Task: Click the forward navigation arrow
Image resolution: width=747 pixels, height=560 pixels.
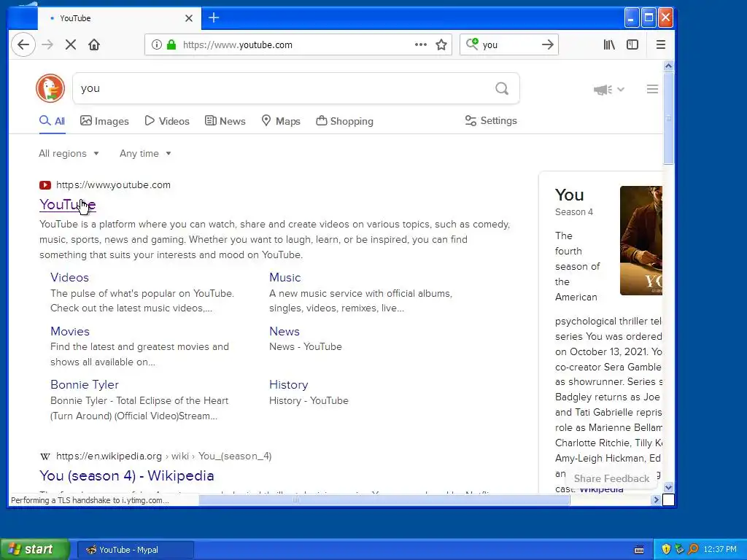Action: point(47,44)
